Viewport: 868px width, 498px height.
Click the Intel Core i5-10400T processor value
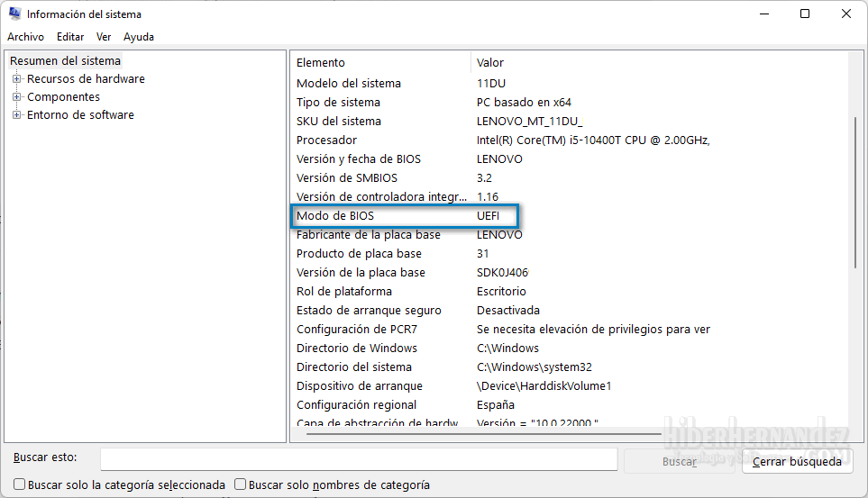593,140
